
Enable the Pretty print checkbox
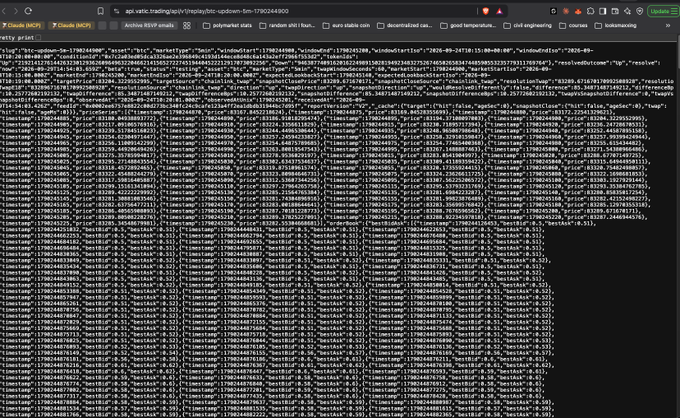click(x=39, y=37)
